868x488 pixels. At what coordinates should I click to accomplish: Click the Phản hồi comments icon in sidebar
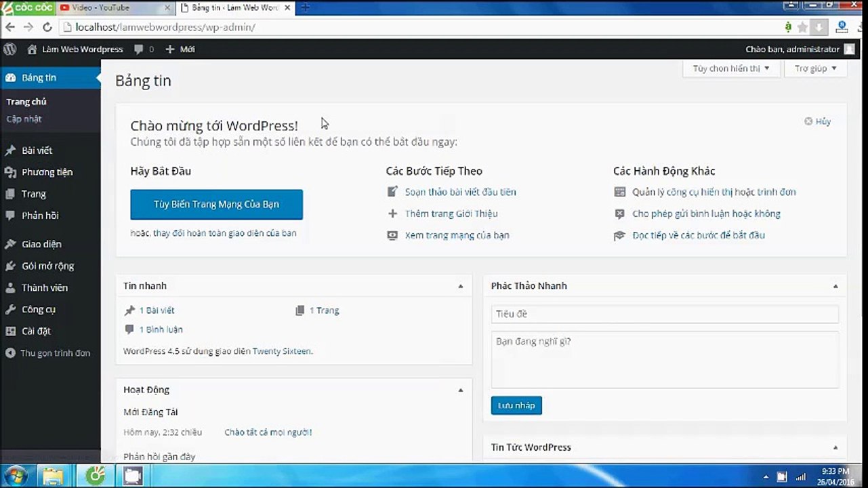(x=10, y=216)
